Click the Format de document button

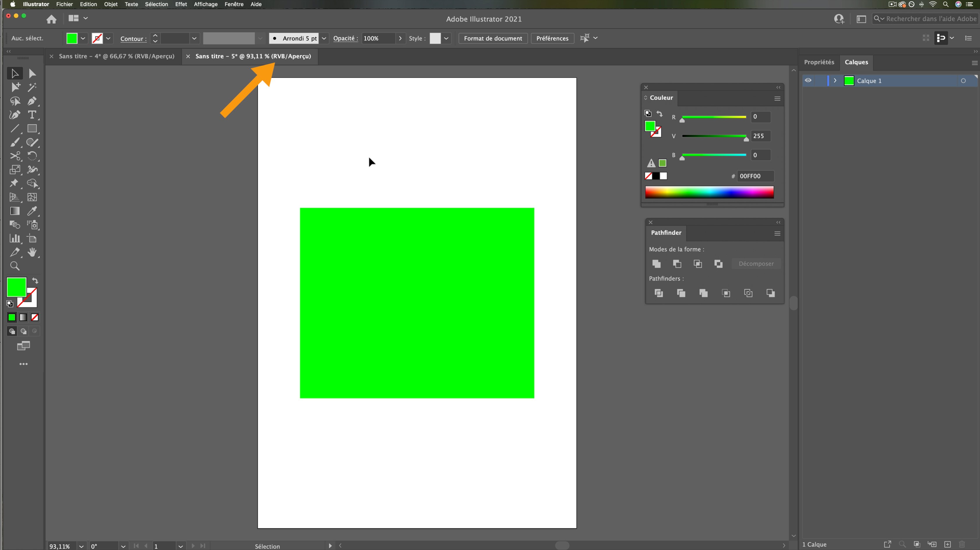tap(493, 38)
